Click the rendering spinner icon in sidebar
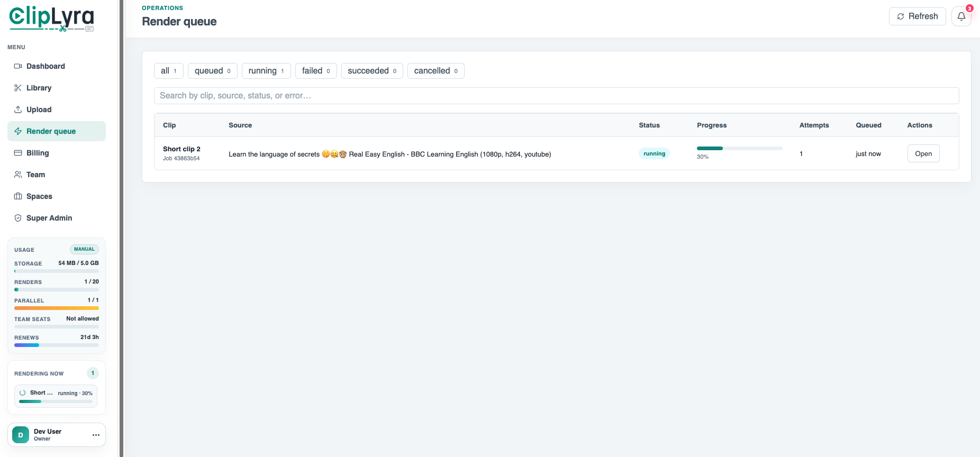The image size is (980, 457). tap(23, 393)
